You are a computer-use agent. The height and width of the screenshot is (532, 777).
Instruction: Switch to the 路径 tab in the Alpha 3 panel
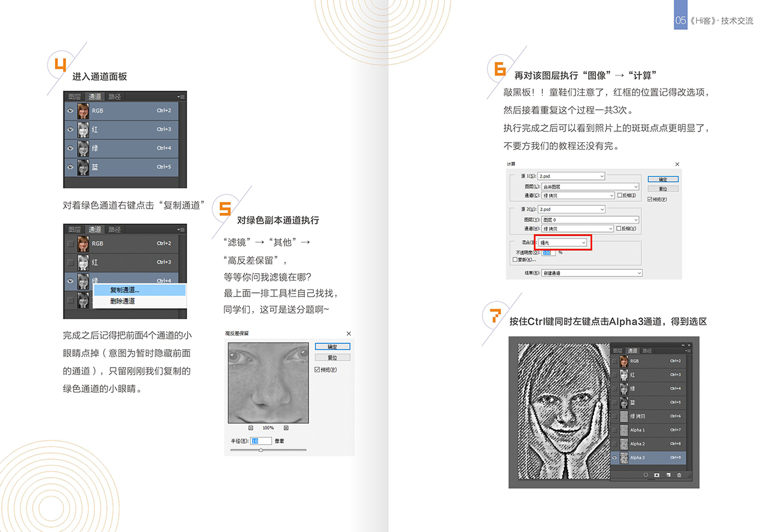[x=647, y=351]
